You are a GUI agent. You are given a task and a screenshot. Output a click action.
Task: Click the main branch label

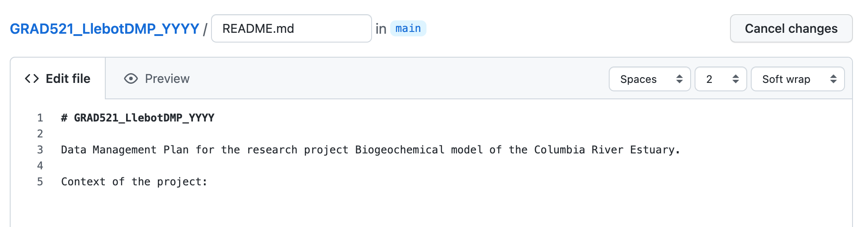(x=408, y=28)
